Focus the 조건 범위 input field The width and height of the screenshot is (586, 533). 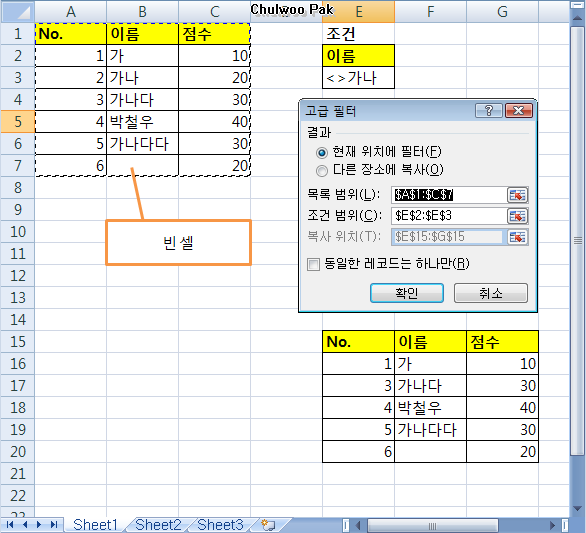tap(449, 216)
